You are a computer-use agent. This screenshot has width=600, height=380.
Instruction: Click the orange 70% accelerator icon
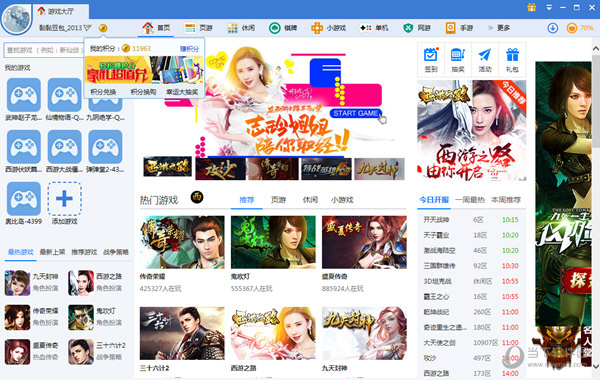tap(572, 28)
